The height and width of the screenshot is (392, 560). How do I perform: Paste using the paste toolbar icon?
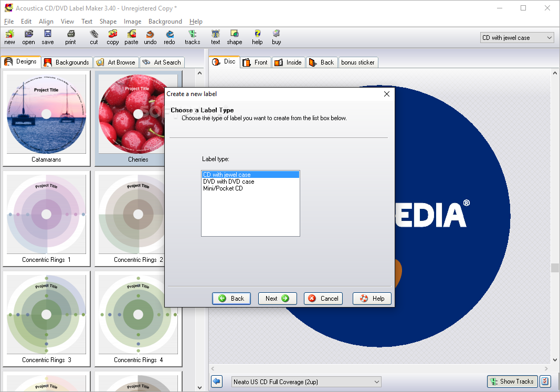click(131, 37)
